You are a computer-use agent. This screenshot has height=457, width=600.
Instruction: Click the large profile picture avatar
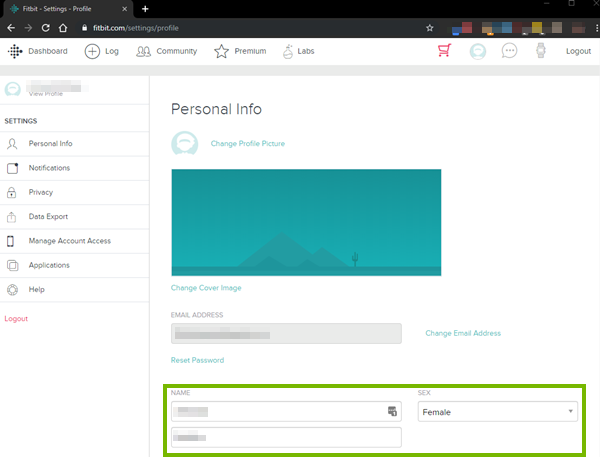coord(184,144)
